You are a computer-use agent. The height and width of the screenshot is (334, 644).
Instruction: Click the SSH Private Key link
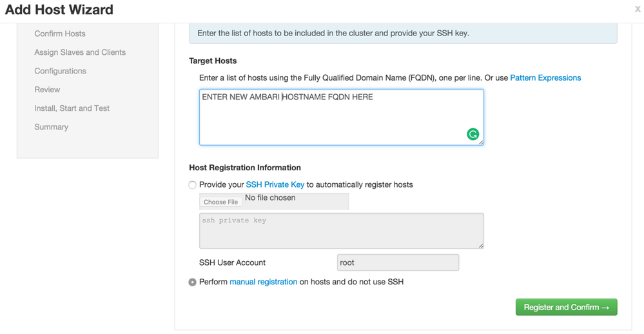point(275,185)
